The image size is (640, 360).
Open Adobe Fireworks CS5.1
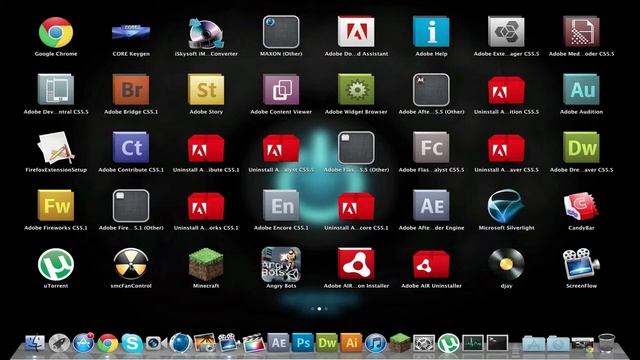click(56, 205)
